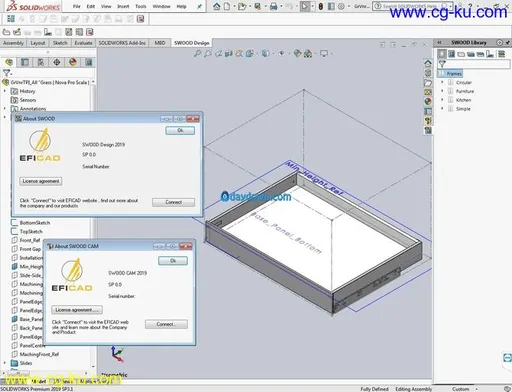The height and width of the screenshot is (392, 512).
Task: Click the Rebuild traffic light icon
Action: click(x=321, y=6)
